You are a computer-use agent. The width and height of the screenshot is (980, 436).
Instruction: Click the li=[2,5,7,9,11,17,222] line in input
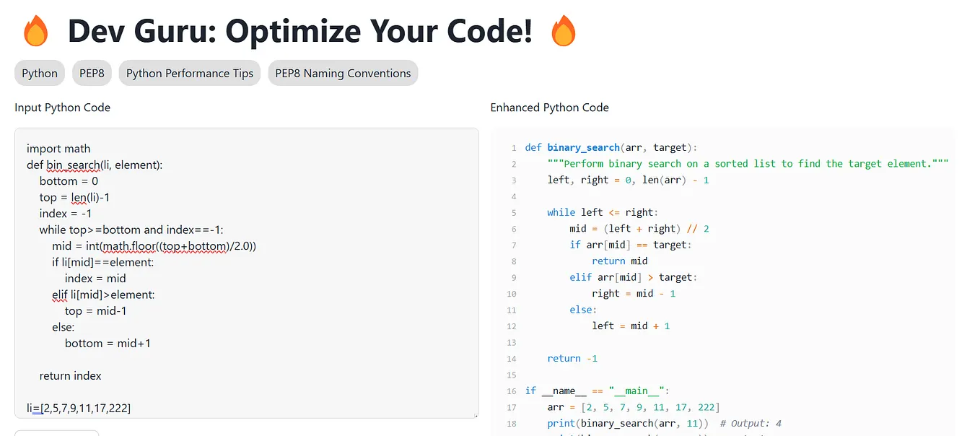78,408
